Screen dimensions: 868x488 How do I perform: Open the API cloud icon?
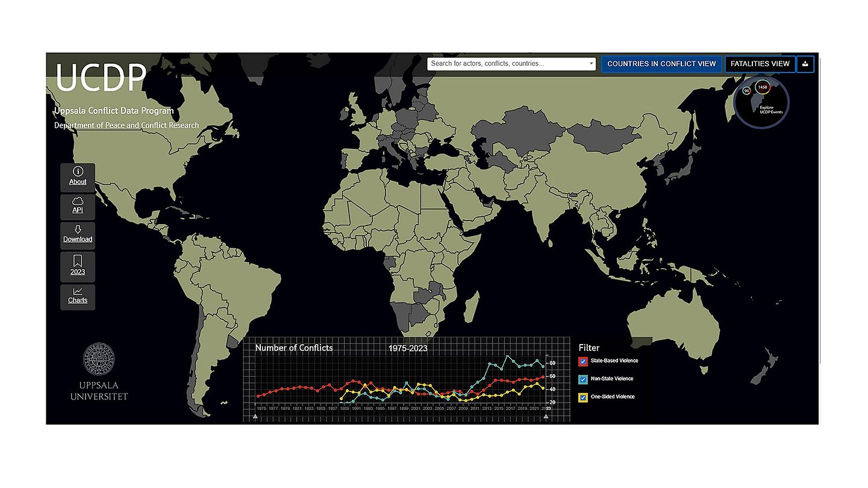click(78, 201)
